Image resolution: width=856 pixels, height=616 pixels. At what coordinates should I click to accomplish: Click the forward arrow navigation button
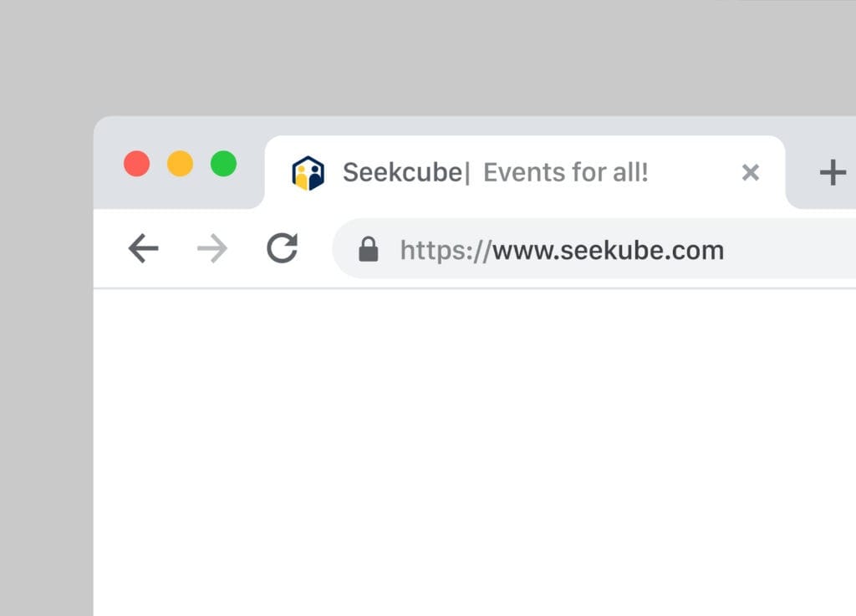(x=212, y=248)
